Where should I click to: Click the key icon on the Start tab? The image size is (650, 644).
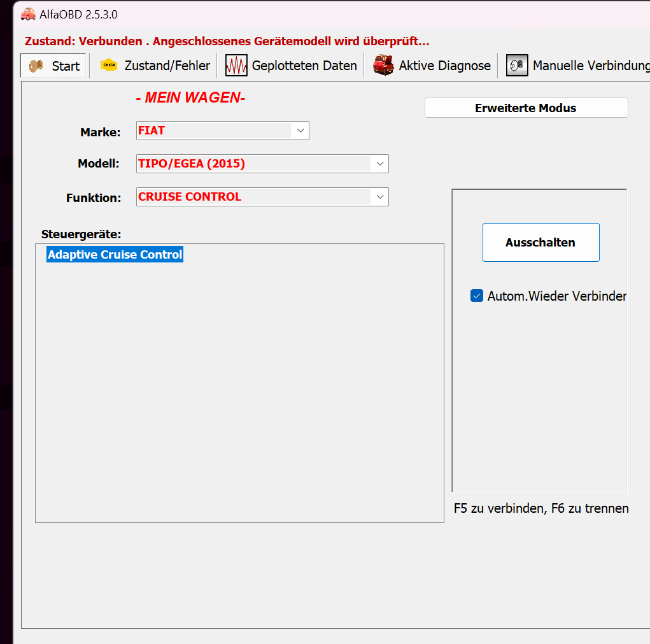click(x=37, y=66)
